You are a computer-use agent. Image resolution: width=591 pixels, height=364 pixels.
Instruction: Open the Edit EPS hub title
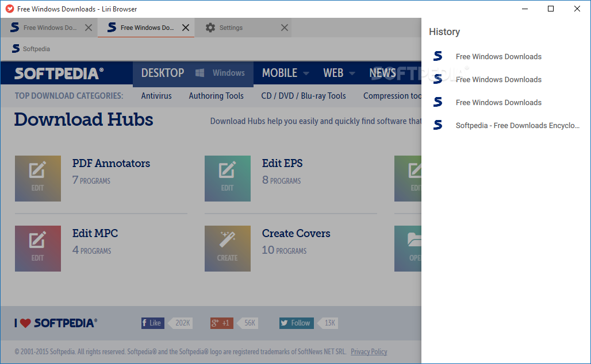pos(282,164)
